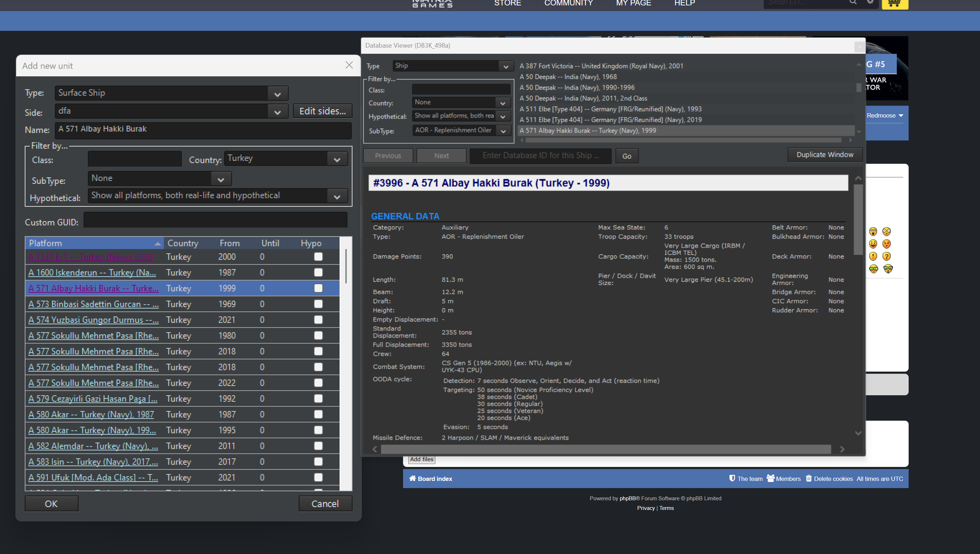The width and height of the screenshot is (980, 554).
Task: Click right arrow of data pane horizontal scrollbar
Action: (x=842, y=449)
